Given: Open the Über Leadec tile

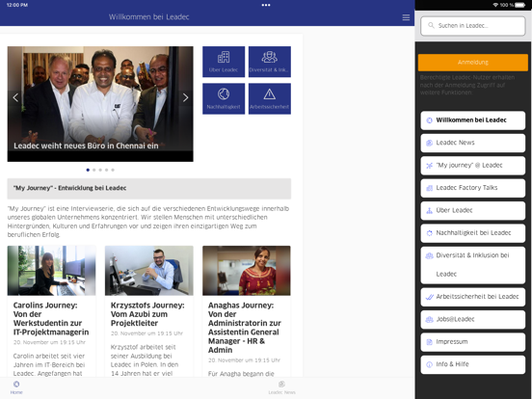Looking at the screenshot, I should (x=224, y=62).
